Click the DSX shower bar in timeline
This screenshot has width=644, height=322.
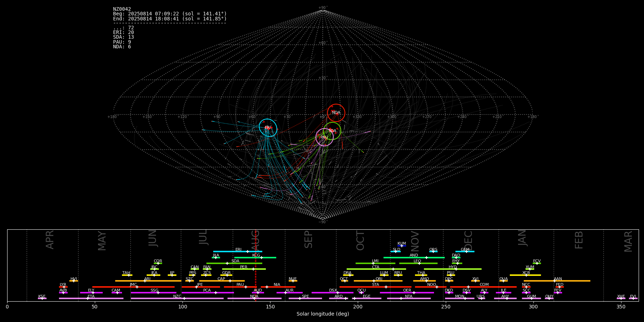[x=332, y=293]
